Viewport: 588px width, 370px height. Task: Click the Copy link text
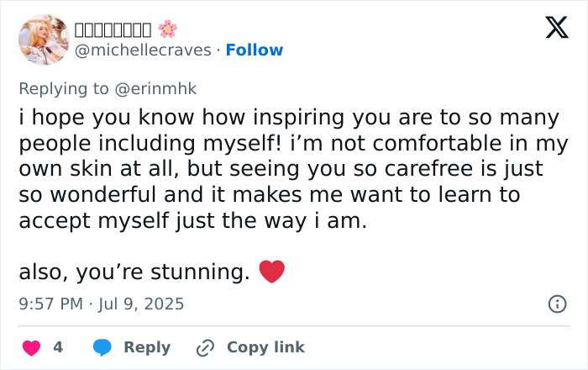[265, 347]
